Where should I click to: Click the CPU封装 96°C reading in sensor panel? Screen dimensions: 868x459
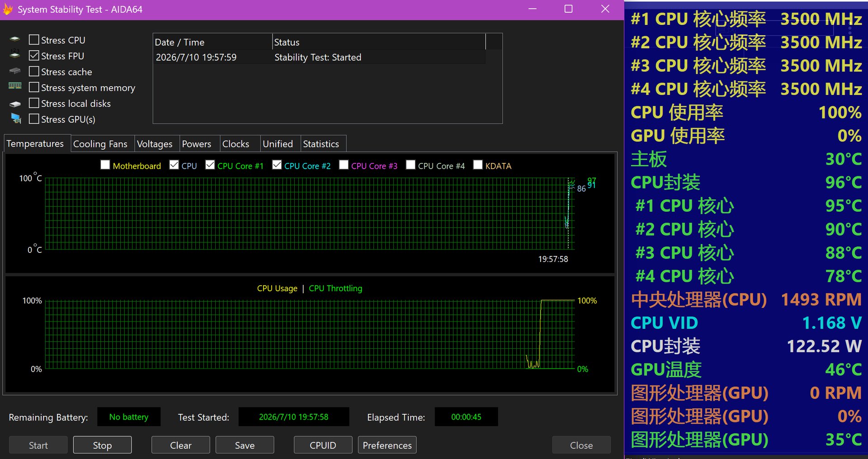point(746,182)
